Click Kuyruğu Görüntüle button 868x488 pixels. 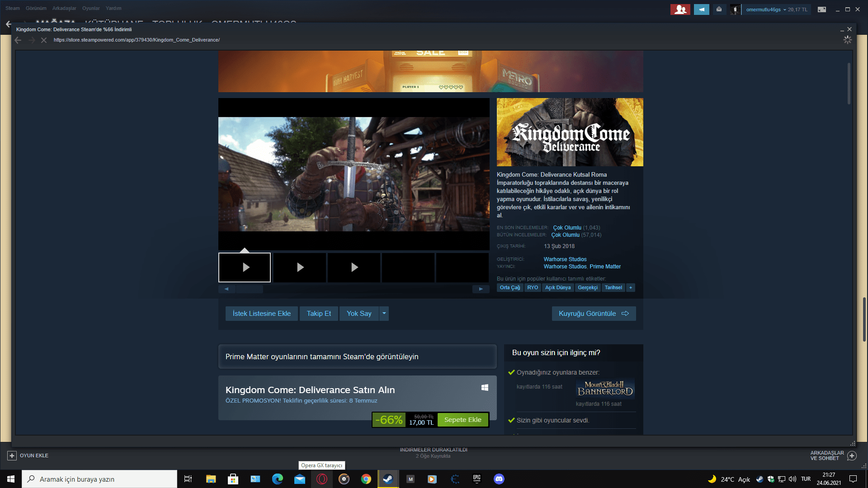[x=594, y=314]
